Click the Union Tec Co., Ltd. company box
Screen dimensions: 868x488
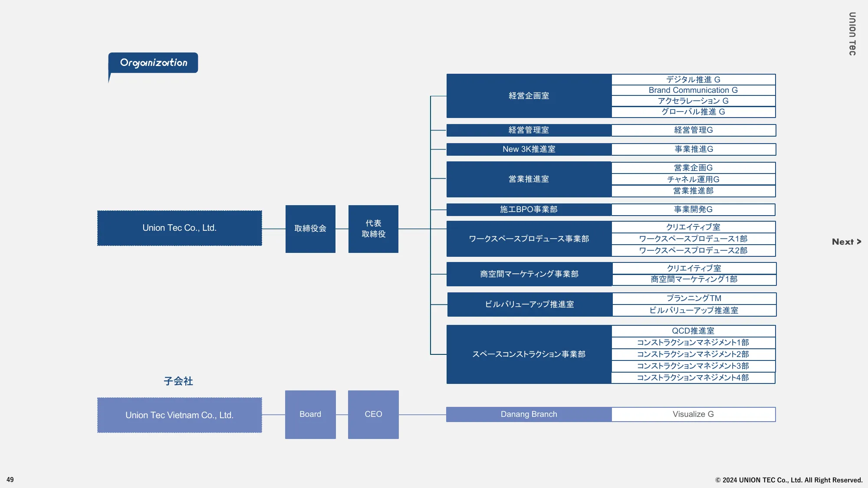pyautogui.click(x=179, y=228)
